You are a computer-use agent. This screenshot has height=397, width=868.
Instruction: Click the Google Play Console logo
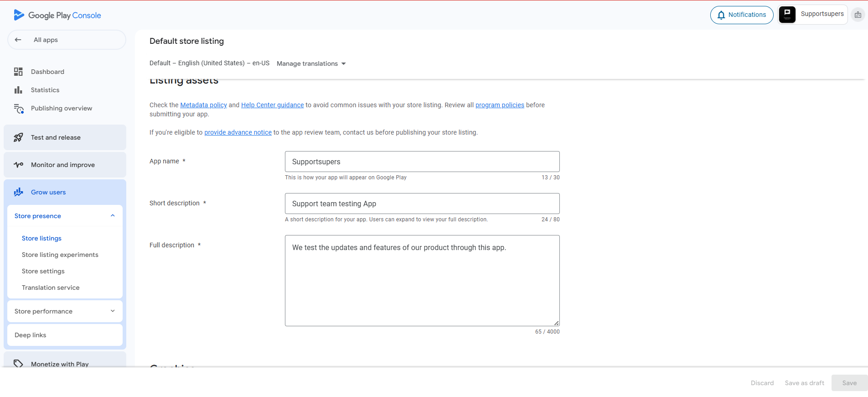click(57, 15)
